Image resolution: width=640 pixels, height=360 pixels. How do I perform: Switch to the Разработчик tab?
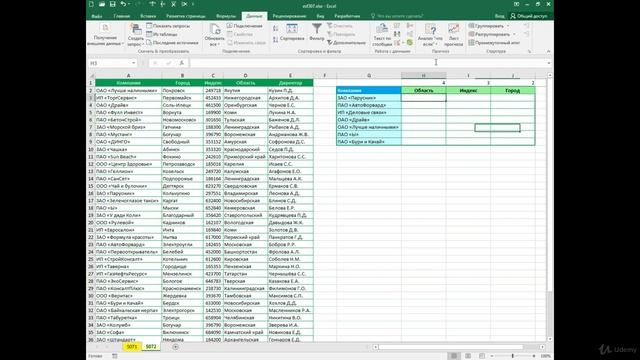point(347,16)
